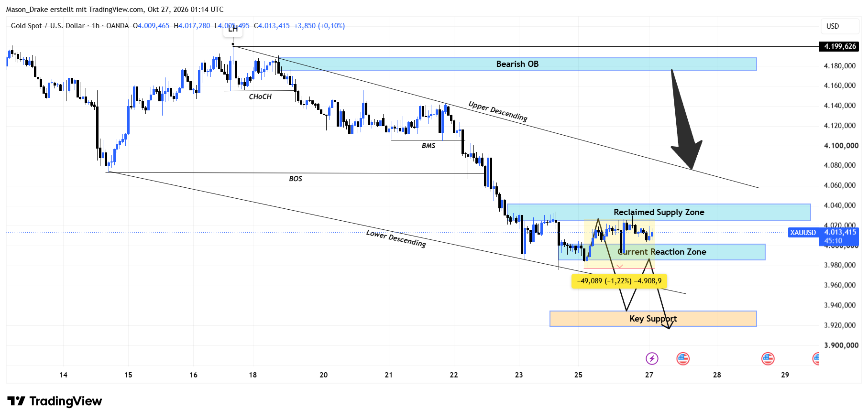The width and height of the screenshot is (868, 419).
Task: Click date 25 on time axis
Action: pos(578,375)
